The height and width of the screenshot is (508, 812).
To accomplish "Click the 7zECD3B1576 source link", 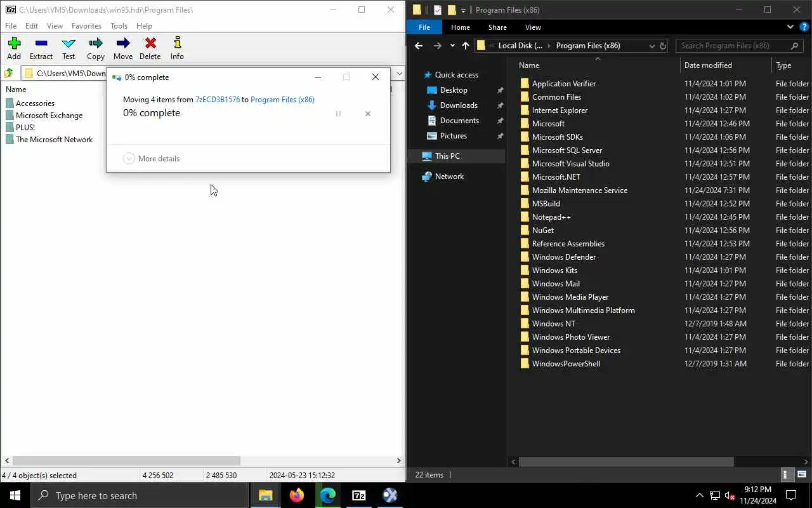I will click(x=218, y=100).
